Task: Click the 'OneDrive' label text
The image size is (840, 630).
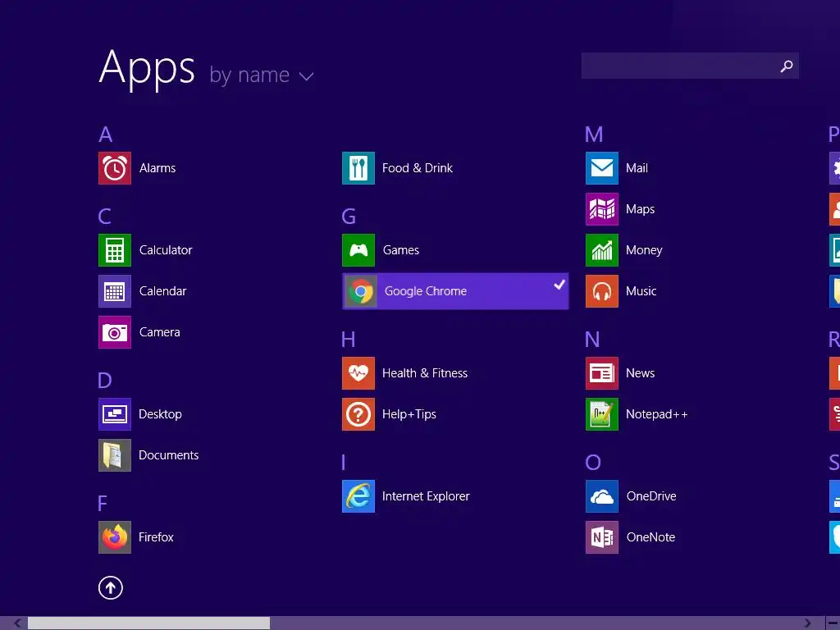Action: pos(651,496)
